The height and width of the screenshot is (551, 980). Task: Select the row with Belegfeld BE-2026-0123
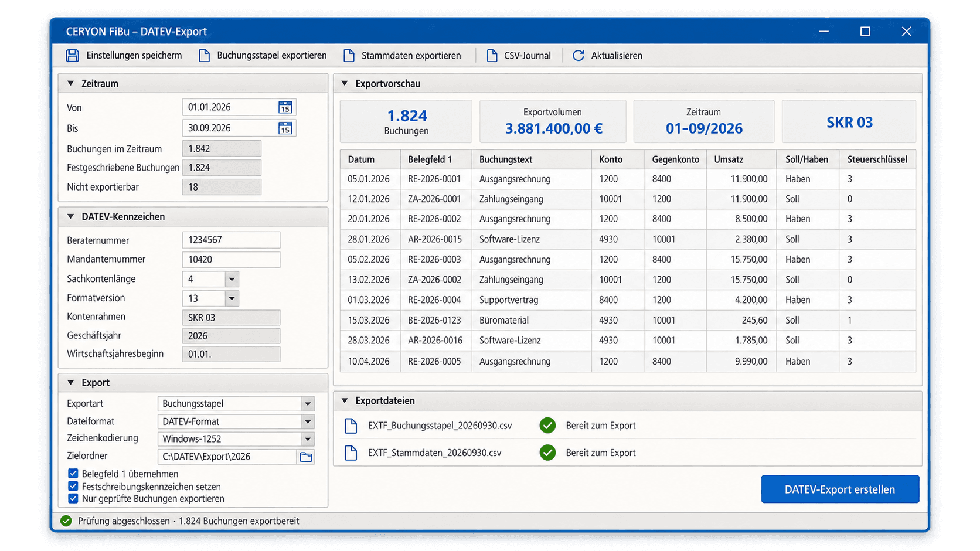tap(628, 320)
